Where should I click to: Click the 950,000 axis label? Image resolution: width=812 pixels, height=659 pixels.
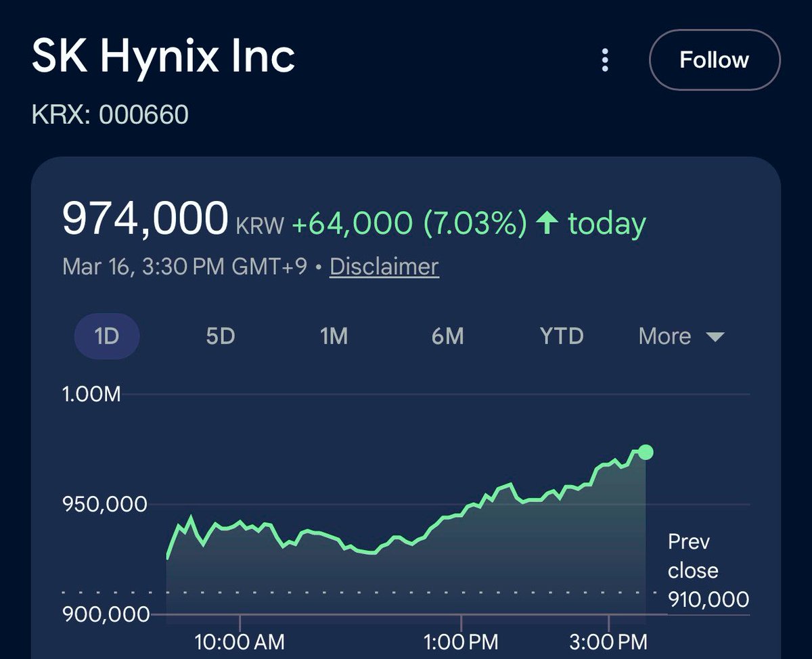pyautogui.click(x=104, y=505)
